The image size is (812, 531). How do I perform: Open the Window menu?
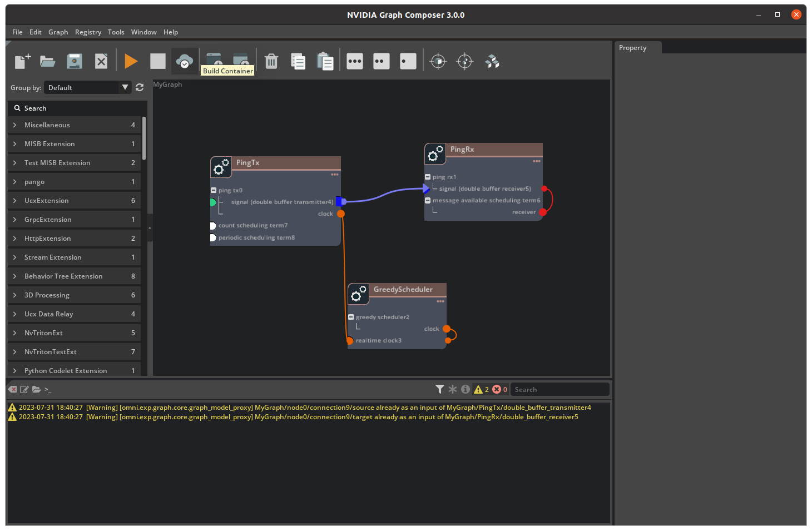pos(143,32)
